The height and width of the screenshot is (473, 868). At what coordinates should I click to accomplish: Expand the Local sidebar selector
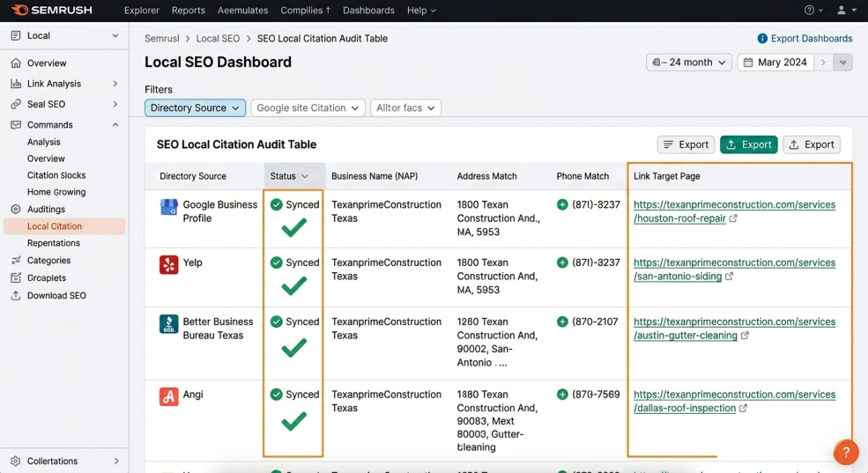point(115,35)
